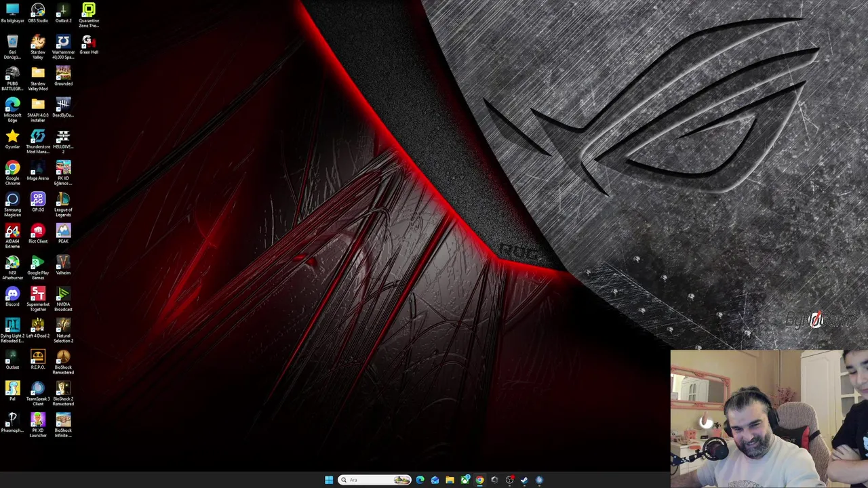The height and width of the screenshot is (488, 868).
Task: Select the Samsung Magician shortcut
Action: pos(12,205)
